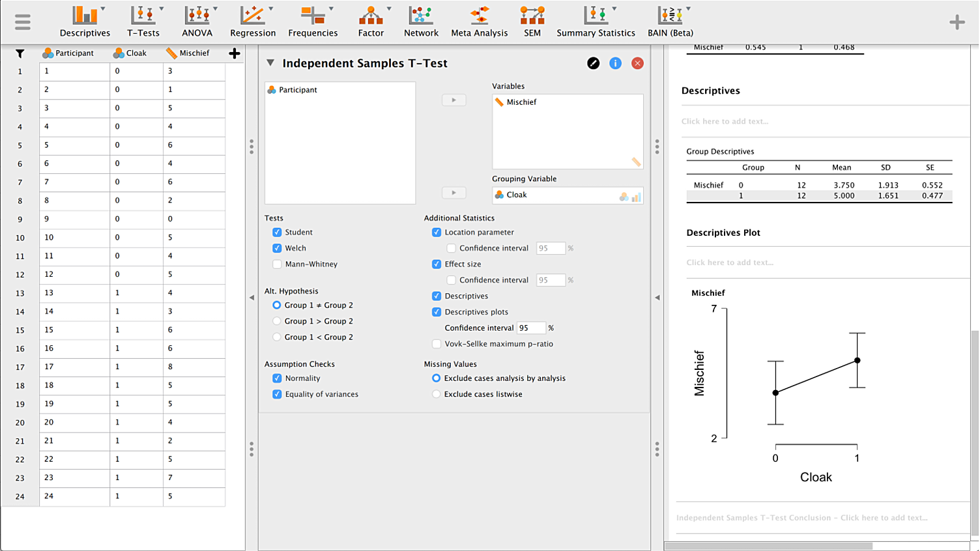980x551 pixels.
Task: Click the blue info icon for T-Test help
Action: 615,63
